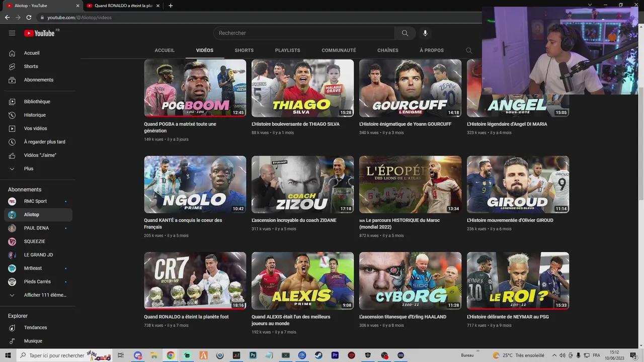Screen dimensions: 644x362
Task: Switch to the SHORTS channel tab
Action: 244,50
